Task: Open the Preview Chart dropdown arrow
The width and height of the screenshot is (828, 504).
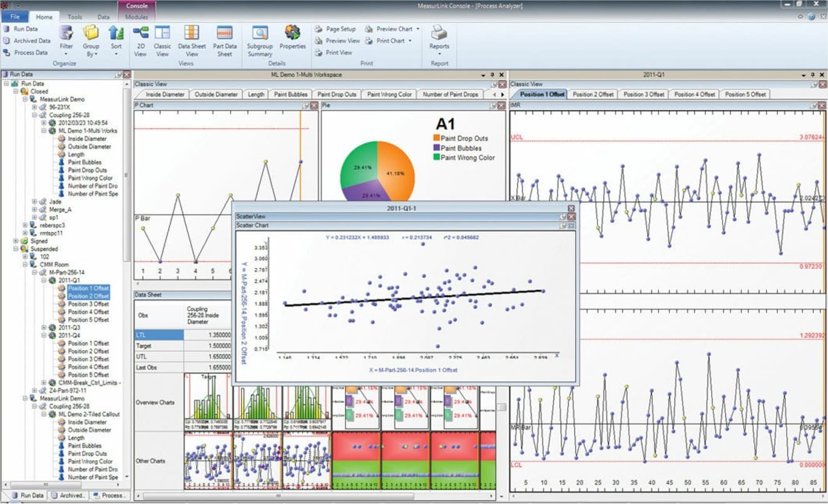Action: (x=417, y=29)
